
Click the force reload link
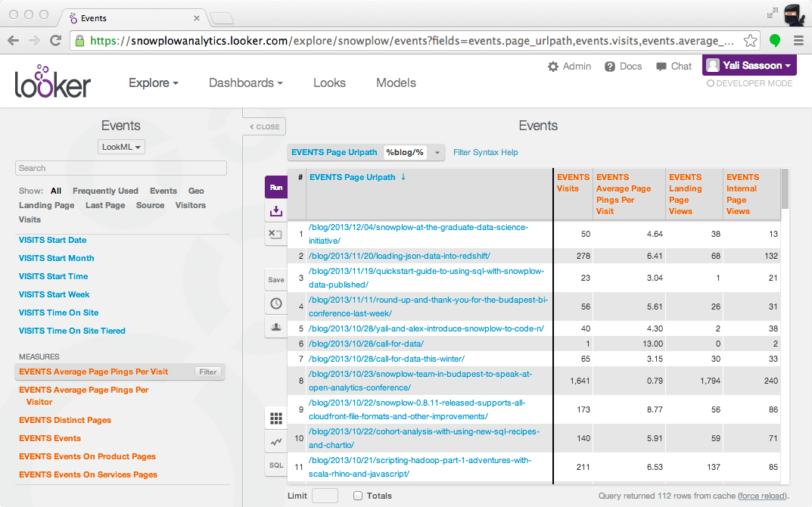[763, 495]
